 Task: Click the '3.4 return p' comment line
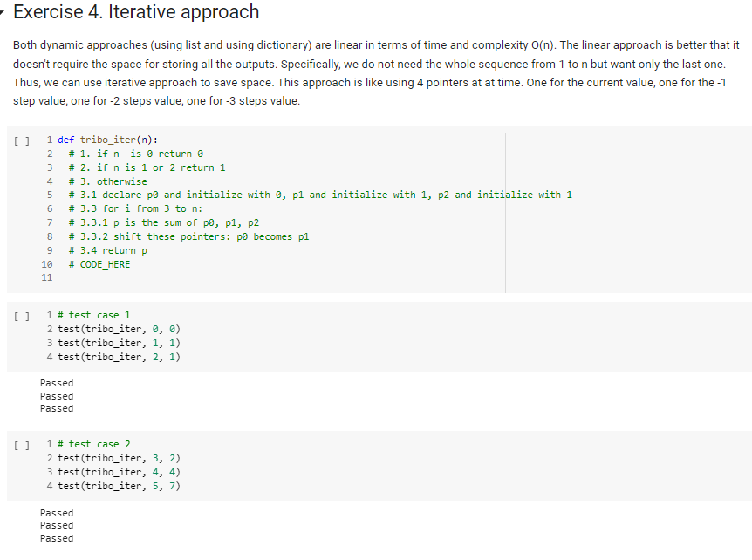tap(108, 250)
